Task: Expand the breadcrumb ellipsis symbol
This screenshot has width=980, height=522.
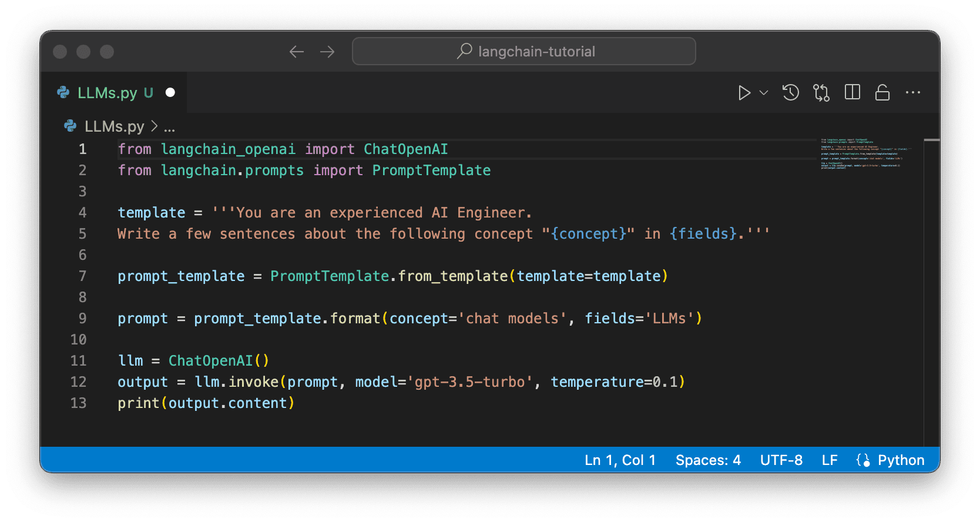Action: coord(169,127)
